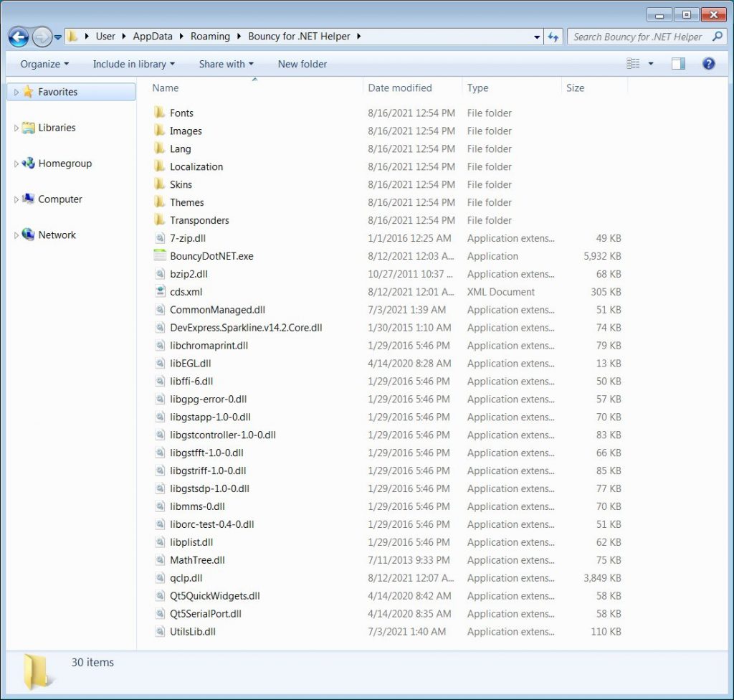Open the Include in library menu

[x=133, y=64]
